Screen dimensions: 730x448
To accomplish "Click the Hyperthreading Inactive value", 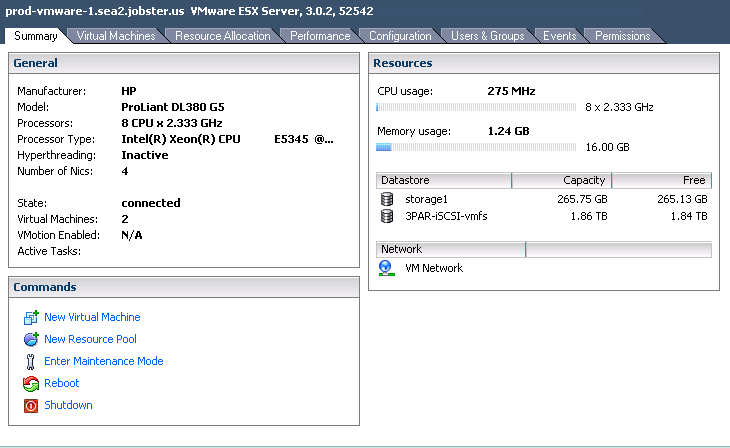I will point(145,155).
